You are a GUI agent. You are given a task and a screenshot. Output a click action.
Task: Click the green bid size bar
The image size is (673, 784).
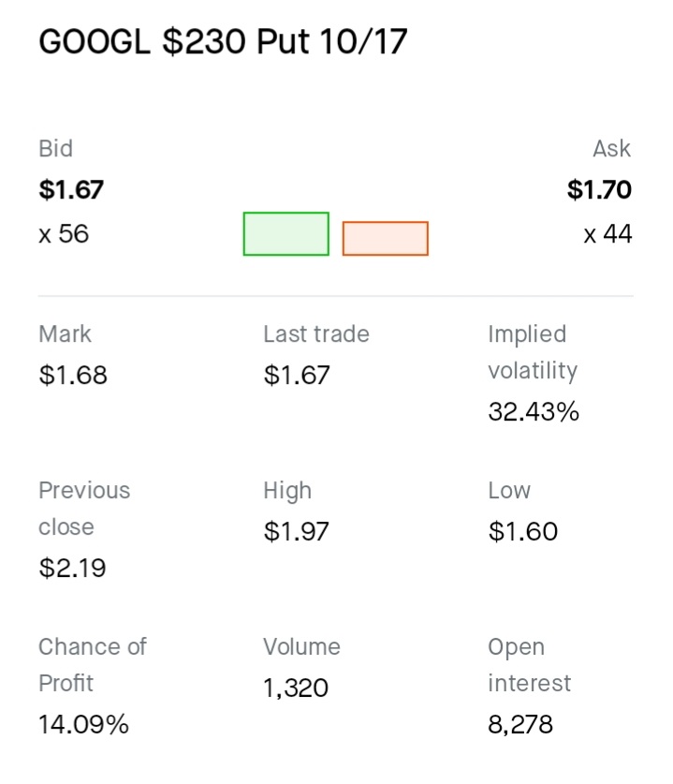click(x=285, y=233)
